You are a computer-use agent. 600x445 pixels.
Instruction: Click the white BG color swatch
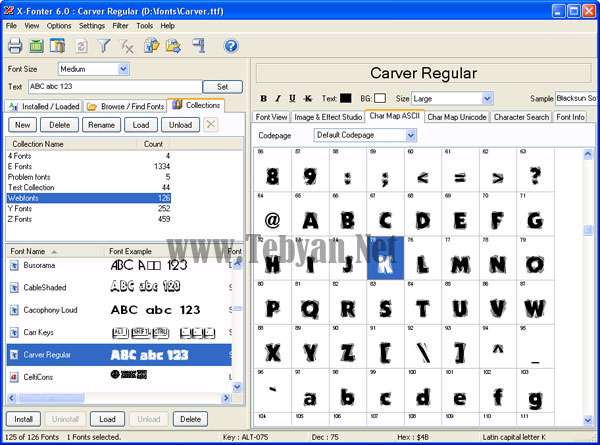click(x=380, y=98)
